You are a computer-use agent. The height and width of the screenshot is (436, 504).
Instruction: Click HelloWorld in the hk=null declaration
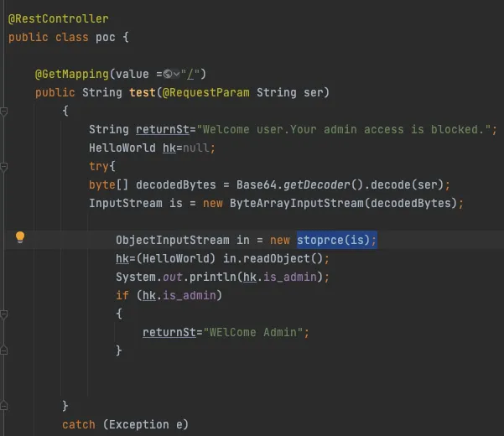[122, 148]
